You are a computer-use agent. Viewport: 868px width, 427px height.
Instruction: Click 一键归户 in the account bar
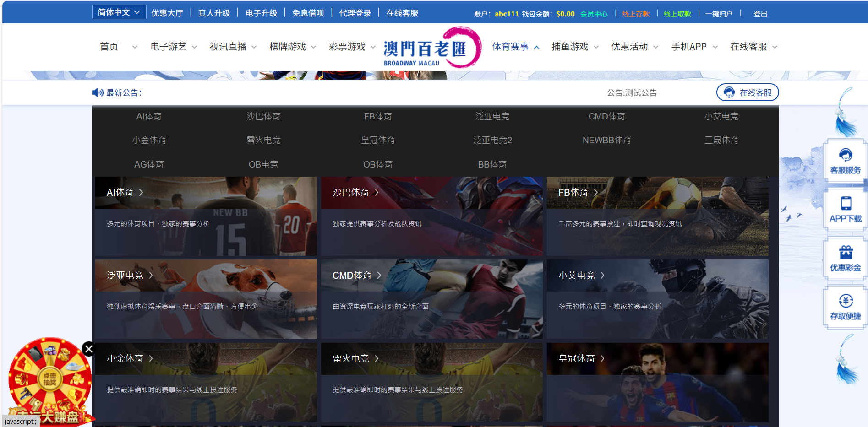pos(719,14)
